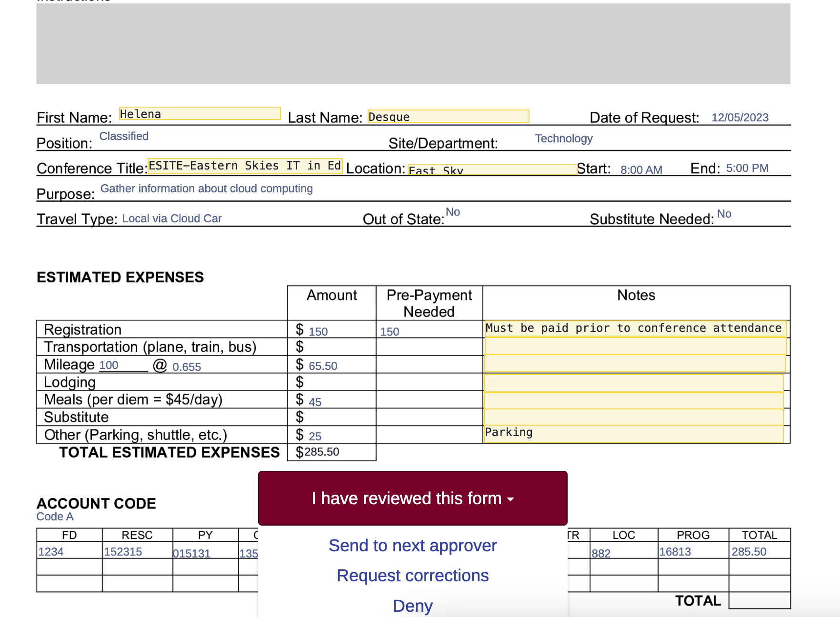This screenshot has height=617, width=840.
Task: Click the large grey instructions box
Action: pos(413,44)
